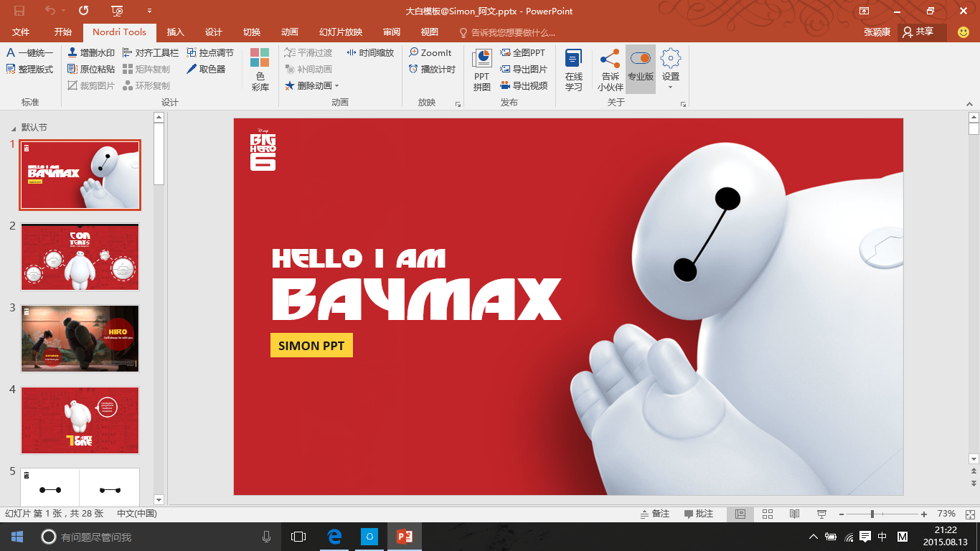Click the zoom slider handle
This screenshot has width=980, height=551.
[x=872, y=514]
